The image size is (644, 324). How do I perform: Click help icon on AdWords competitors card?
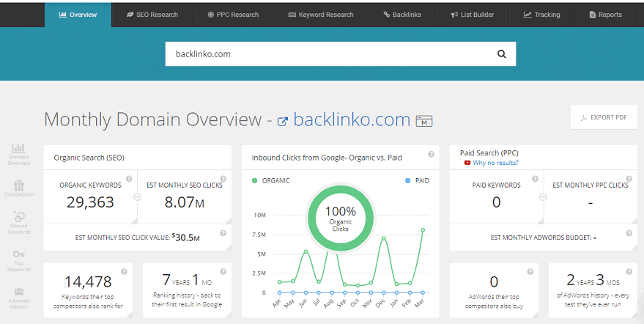point(530,271)
